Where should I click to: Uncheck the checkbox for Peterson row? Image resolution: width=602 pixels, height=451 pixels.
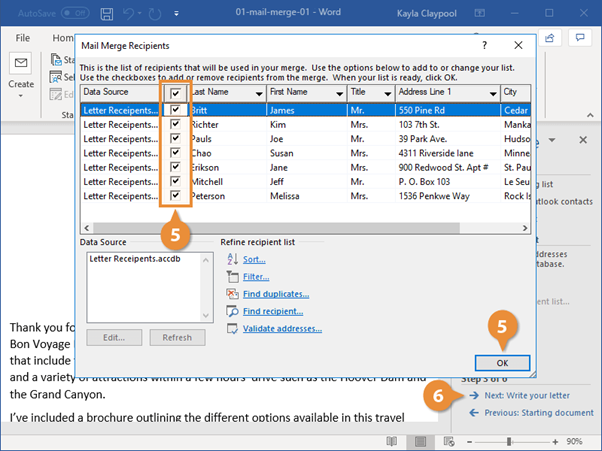click(x=175, y=195)
